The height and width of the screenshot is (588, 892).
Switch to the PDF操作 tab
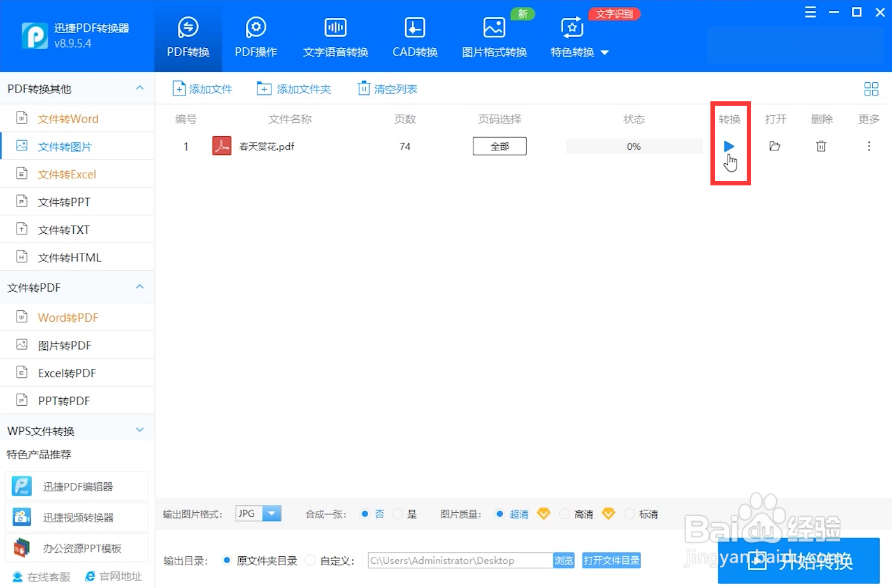click(255, 36)
